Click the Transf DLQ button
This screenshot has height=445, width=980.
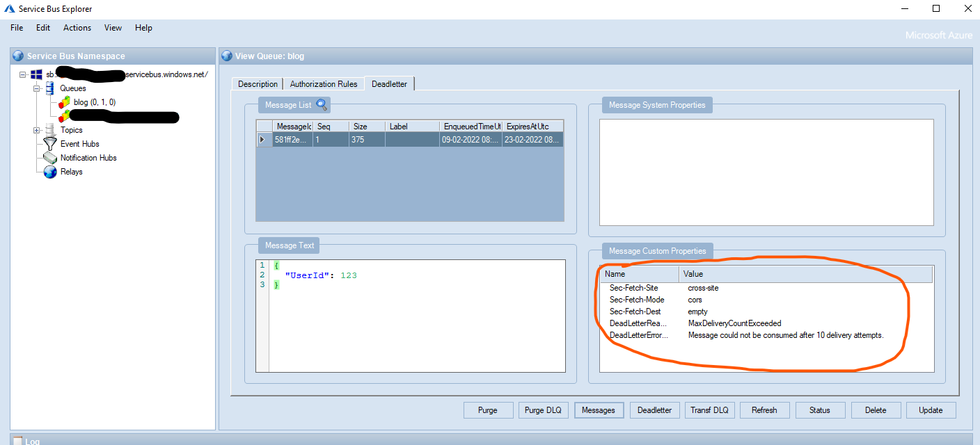click(709, 410)
